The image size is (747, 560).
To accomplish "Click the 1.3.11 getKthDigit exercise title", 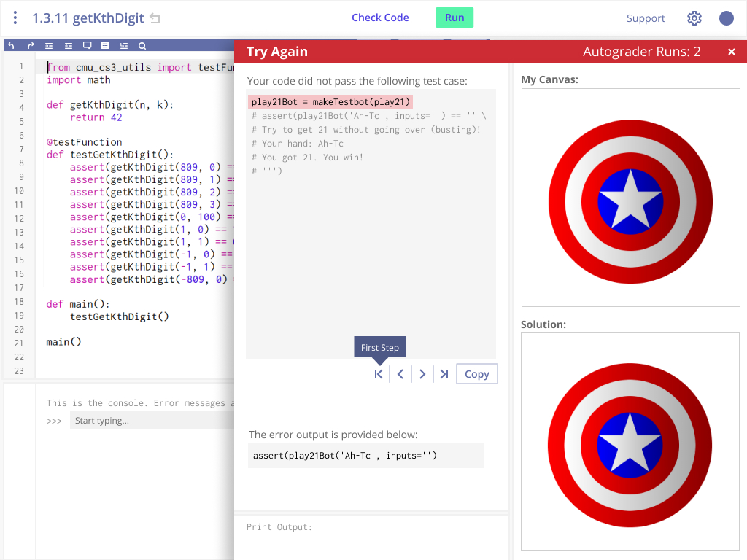I will pyautogui.click(x=88, y=18).
